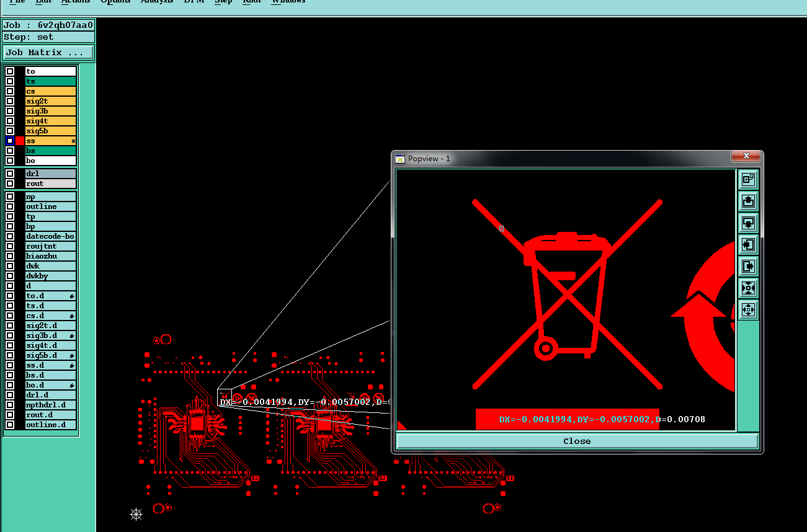Toggle the 'sig2t' layer checkbox
Viewport: 807px width, 532px height.
pos(10,101)
